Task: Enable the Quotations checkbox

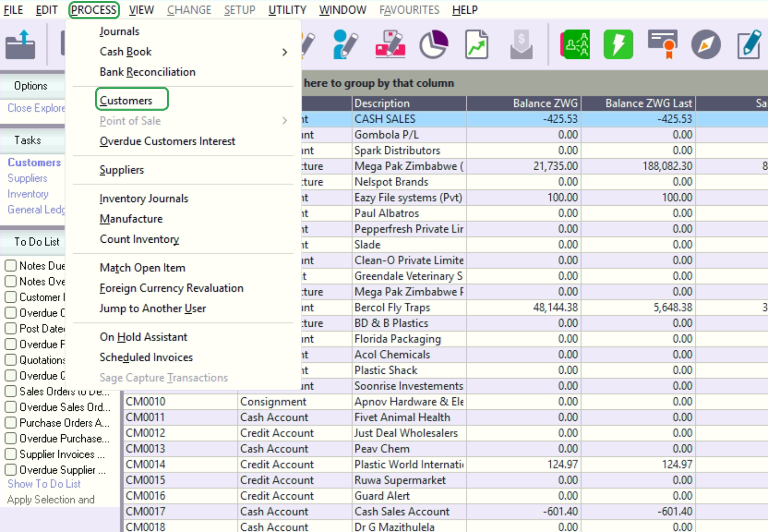Action: (x=10, y=360)
